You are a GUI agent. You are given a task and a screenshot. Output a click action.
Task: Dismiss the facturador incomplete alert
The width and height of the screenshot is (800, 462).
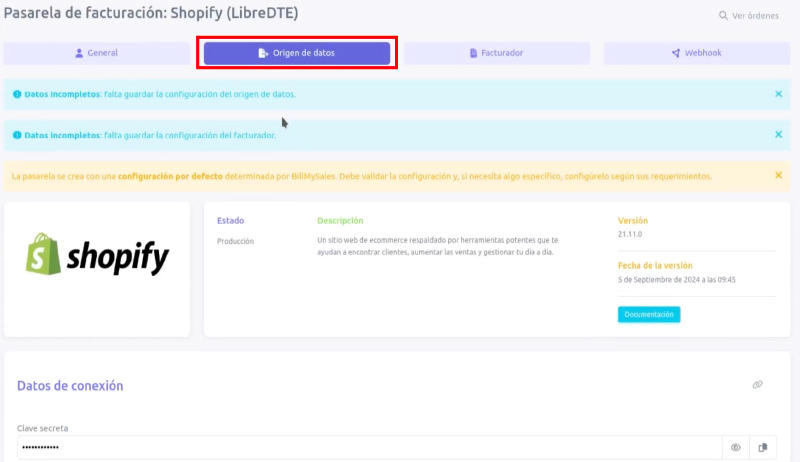pos(779,135)
